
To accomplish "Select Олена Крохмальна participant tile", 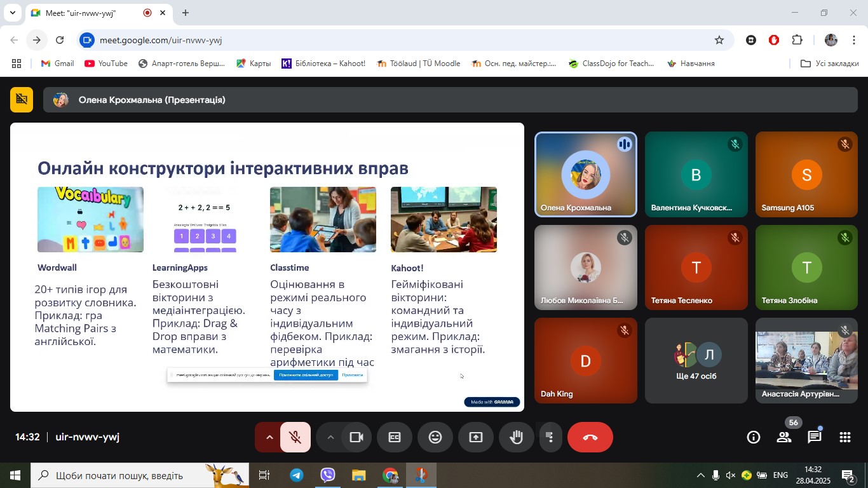I will 586,175.
